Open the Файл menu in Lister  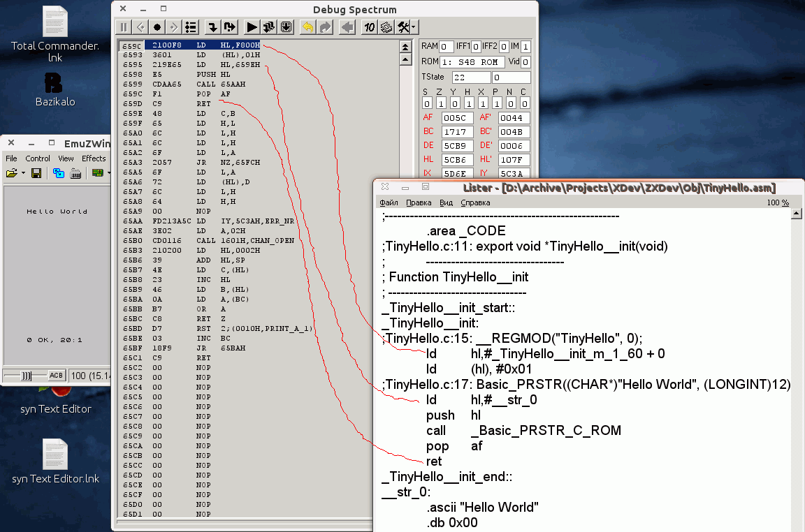coord(389,202)
